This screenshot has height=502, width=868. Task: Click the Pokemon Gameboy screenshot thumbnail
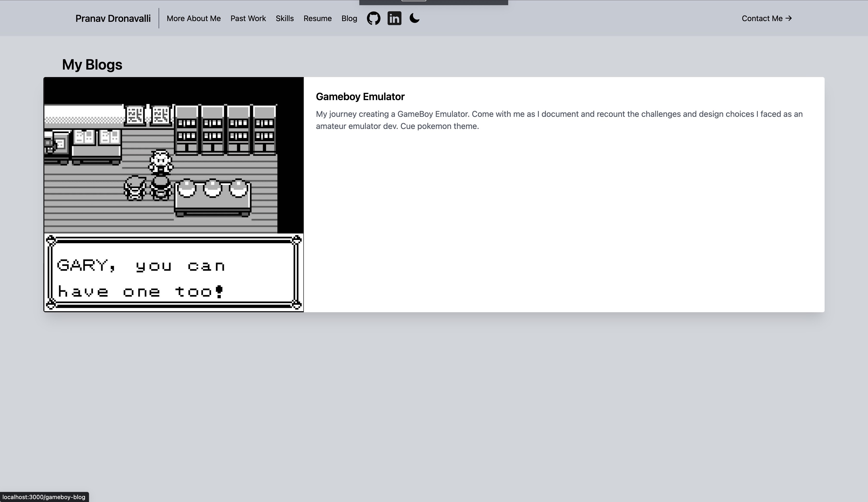[x=174, y=194]
